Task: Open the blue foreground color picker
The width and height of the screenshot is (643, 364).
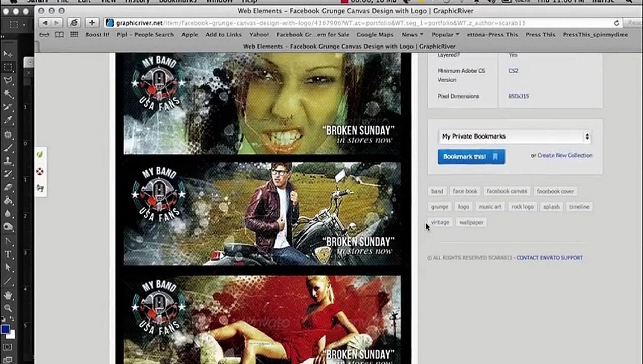Action: (5, 329)
